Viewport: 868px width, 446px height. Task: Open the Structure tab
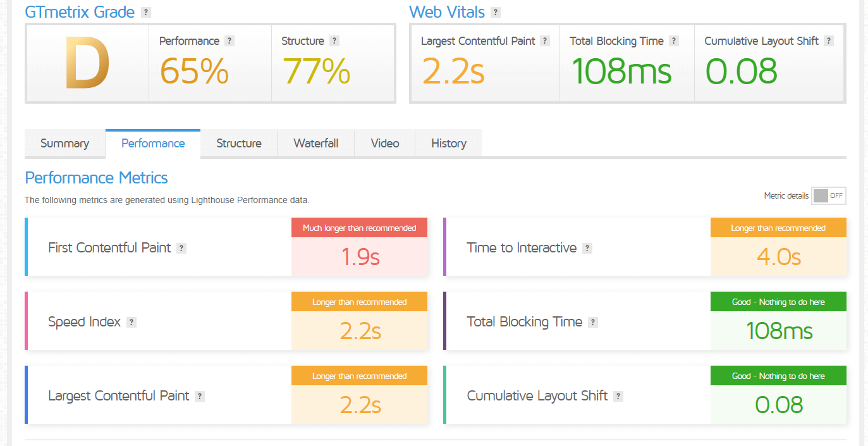[x=238, y=144]
